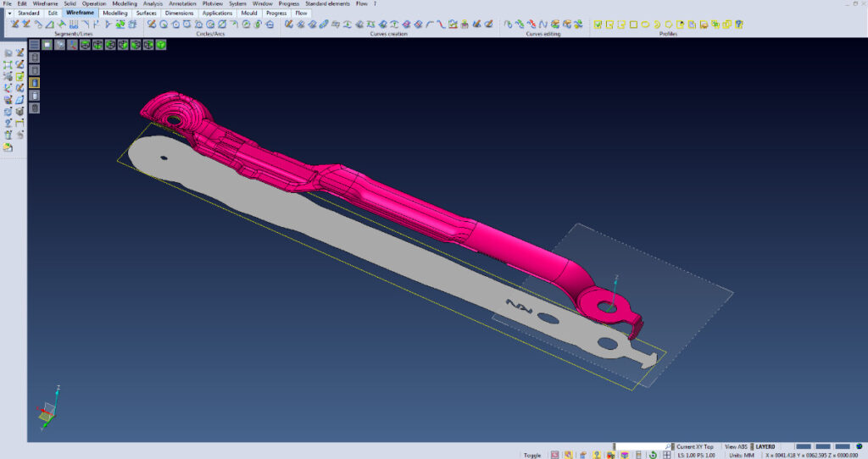Open the Wireframe ribbon tab
This screenshot has height=459, width=868.
(x=81, y=14)
